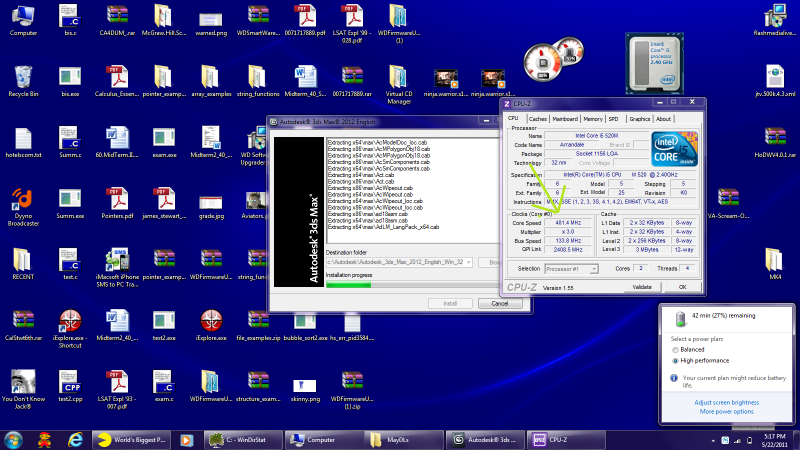This screenshot has height=450, width=800.
Task: Open the grade.jpg image icon
Action: click(x=211, y=207)
